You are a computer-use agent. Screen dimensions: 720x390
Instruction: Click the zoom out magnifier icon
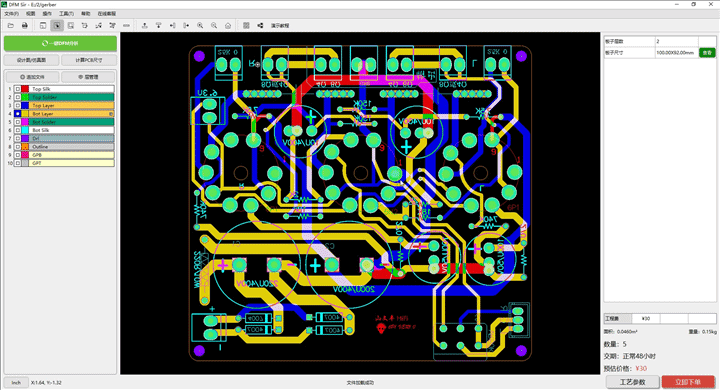214,26
